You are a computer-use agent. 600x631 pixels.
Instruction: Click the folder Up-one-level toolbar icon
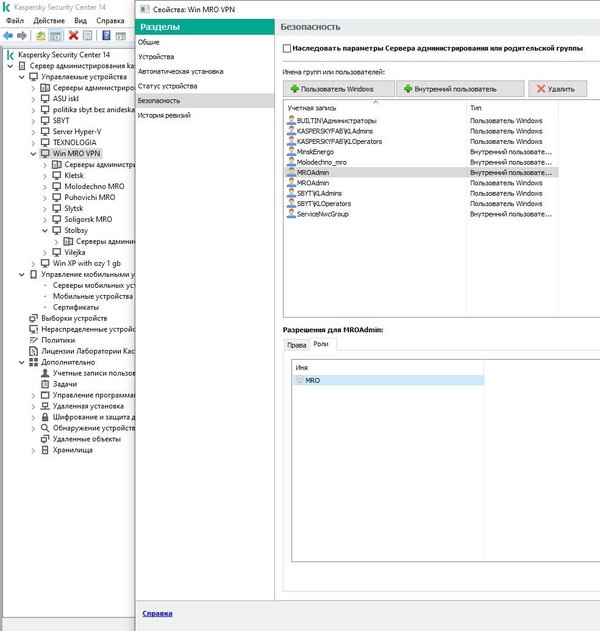coord(40,35)
